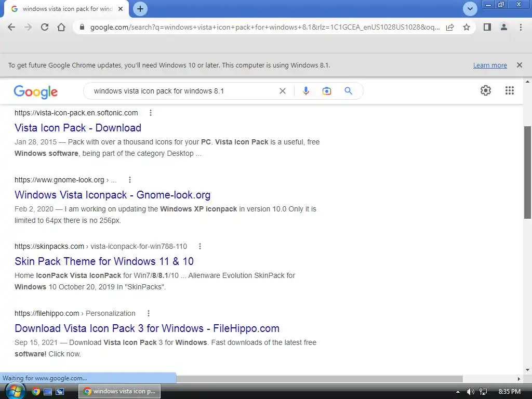Start a voice search with microphone
This screenshot has width=532, height=399.
point(305,91)
